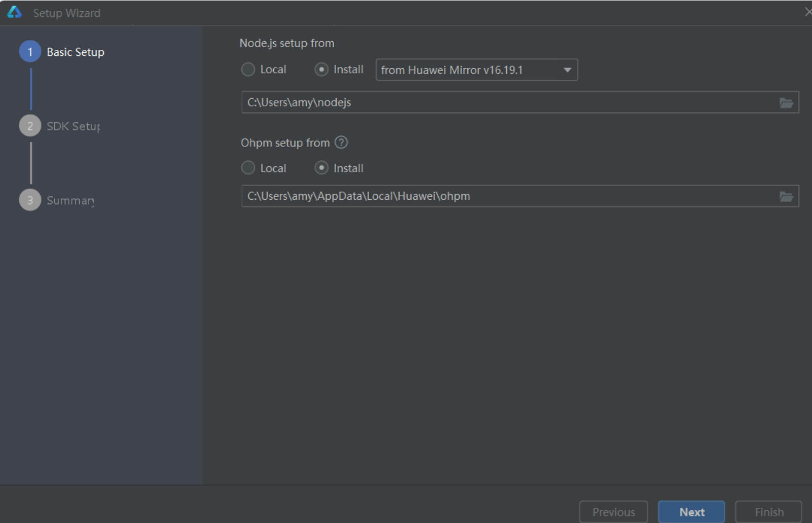Click the step 1 circle indicator
This screenshot has width=812, height=523.
coord(30,51)
